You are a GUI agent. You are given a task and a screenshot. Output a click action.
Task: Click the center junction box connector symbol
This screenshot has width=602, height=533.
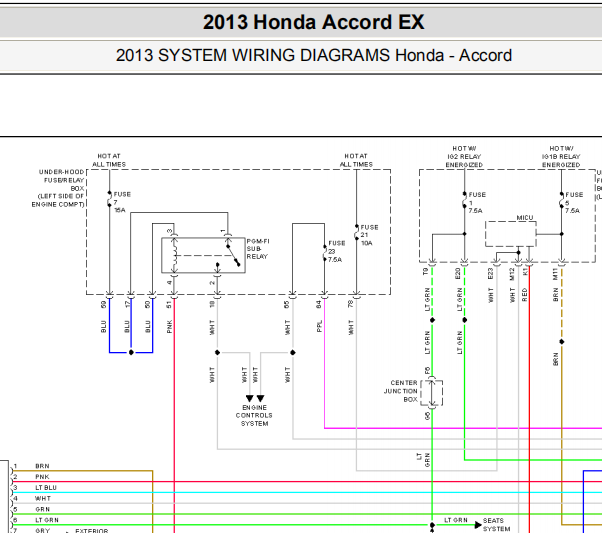click(432, 393)
